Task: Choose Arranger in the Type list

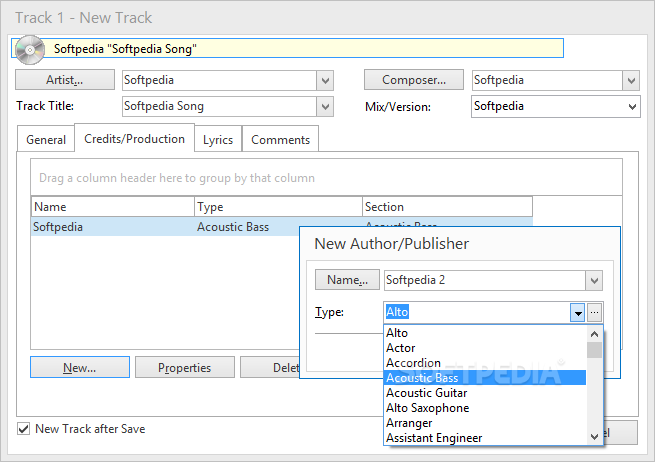Action: click(485, 423)
